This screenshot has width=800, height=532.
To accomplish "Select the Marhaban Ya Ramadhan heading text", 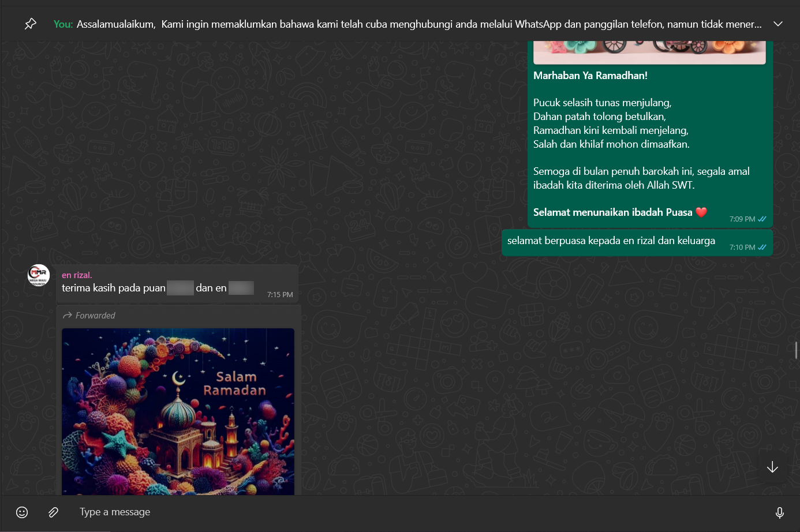I will 590,76.
